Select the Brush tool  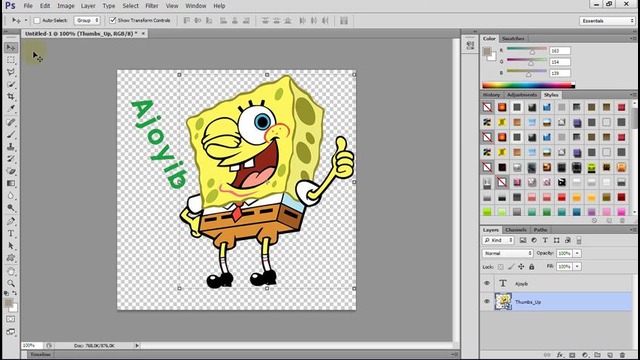pyautogui.click(x=11, y=134)
